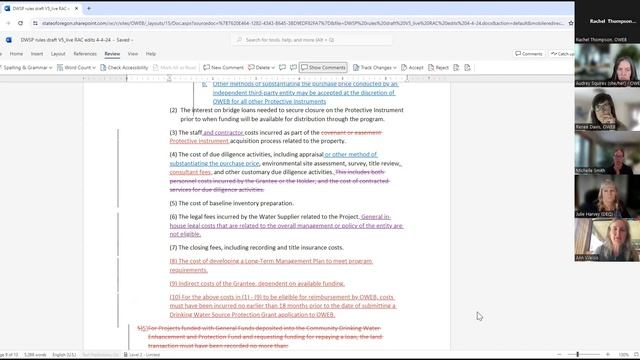The height and width of the screenshot is (360, 640).
Task: Open the Comments pane button
Action: click(x=529, y=54)
